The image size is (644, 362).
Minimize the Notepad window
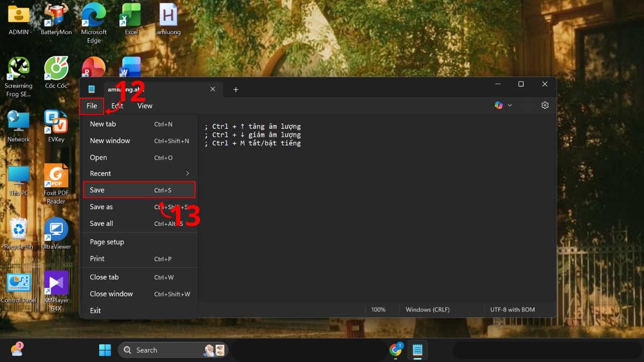pyautogui.click(x=499, y=84)
